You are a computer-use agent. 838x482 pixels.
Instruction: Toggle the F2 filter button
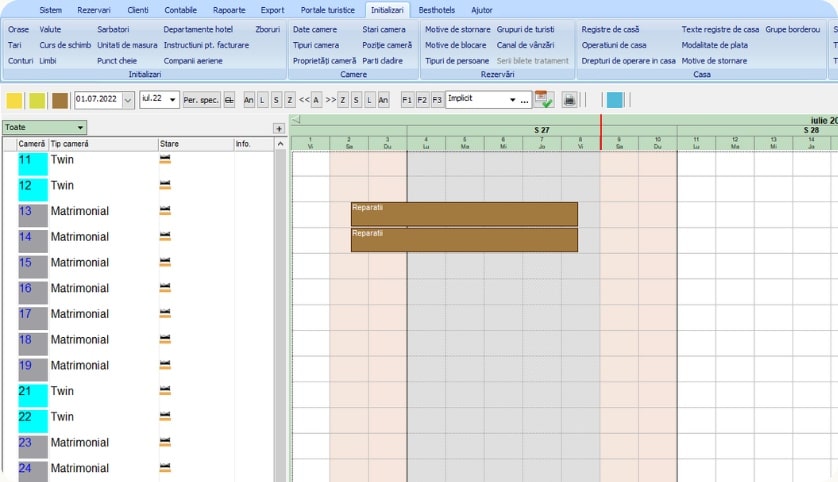coord(422,100)
